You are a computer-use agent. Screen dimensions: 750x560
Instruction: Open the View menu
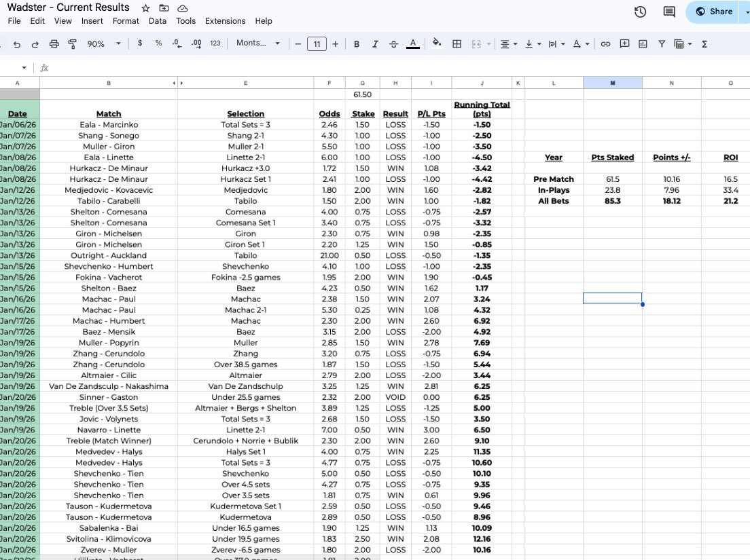click(62, 21)
